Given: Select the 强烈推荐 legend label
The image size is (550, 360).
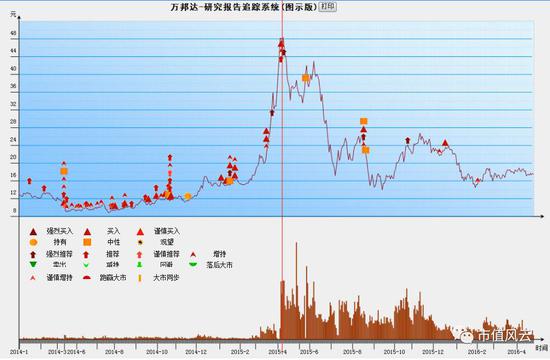Looking at the screenshot, I should point(60,254).
